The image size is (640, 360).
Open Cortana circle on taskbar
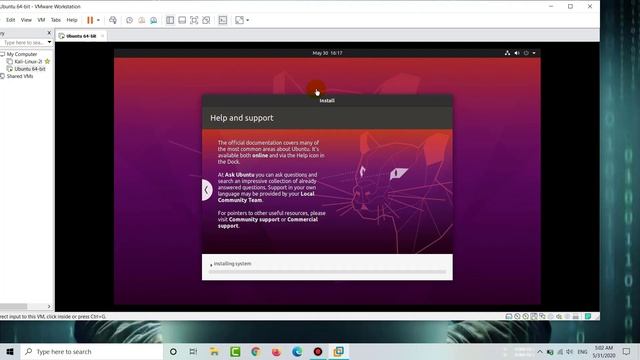click(173, 351)
